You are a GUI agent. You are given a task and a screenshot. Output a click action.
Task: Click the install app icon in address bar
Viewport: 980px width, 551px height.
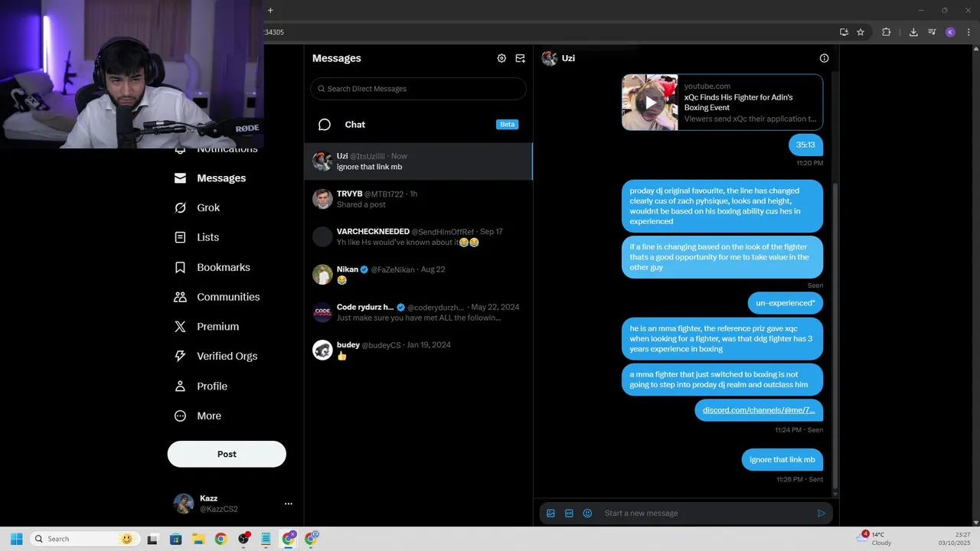[844, 32]
